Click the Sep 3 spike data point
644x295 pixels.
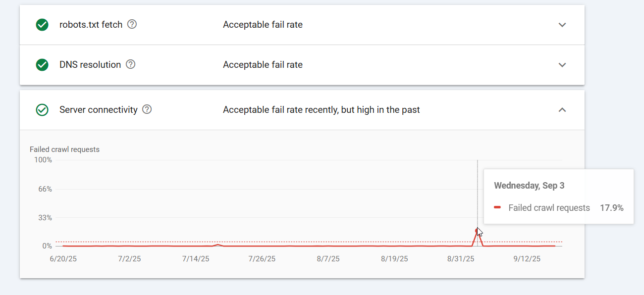(x=478, y=231)
